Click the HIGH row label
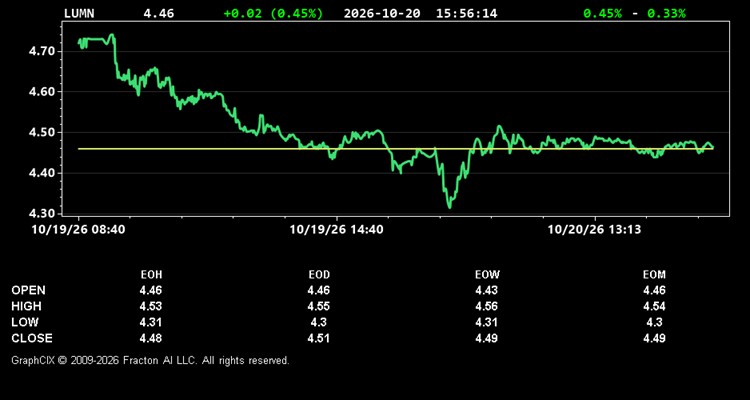Screen dimensions: 750x400 26,306
